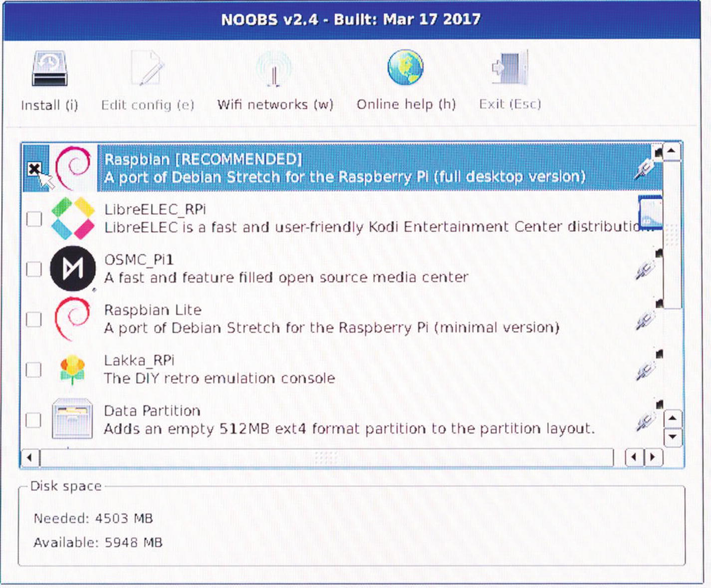The width and height of the screenshot is (711, 588).
Task: Click the Lakka flower logo
Action: click(x=73, y=369)
